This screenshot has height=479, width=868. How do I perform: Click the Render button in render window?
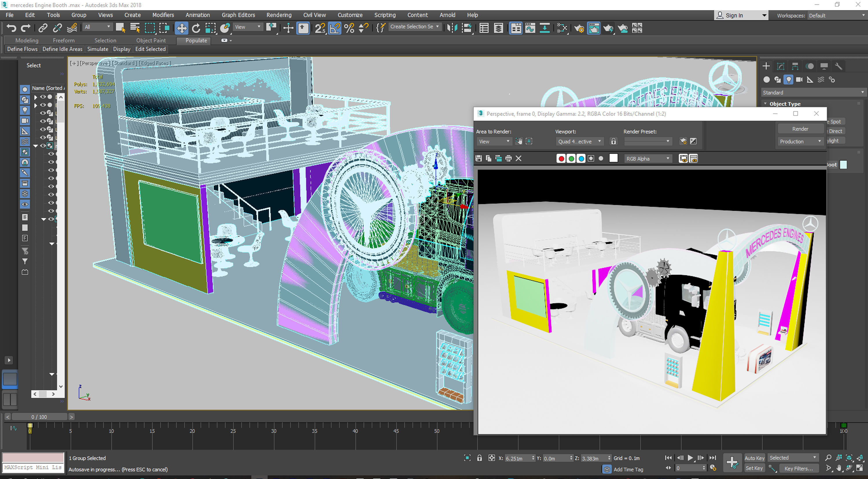(800, 129)
